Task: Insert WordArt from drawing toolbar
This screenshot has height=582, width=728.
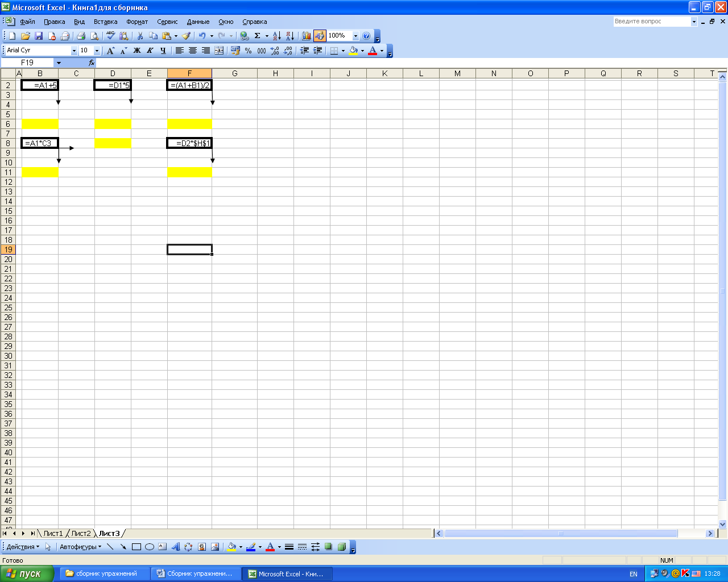Action: point(175,547)
